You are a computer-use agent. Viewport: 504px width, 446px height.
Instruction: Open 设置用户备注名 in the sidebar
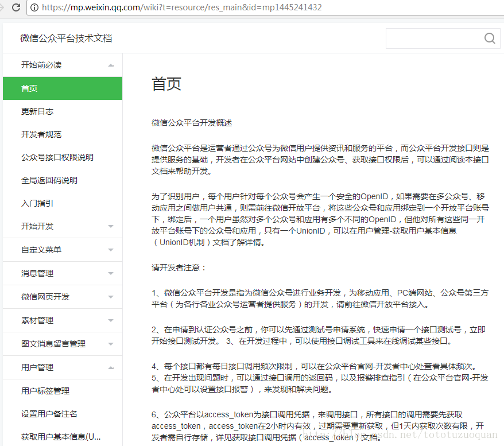click(x=49, y=414)
